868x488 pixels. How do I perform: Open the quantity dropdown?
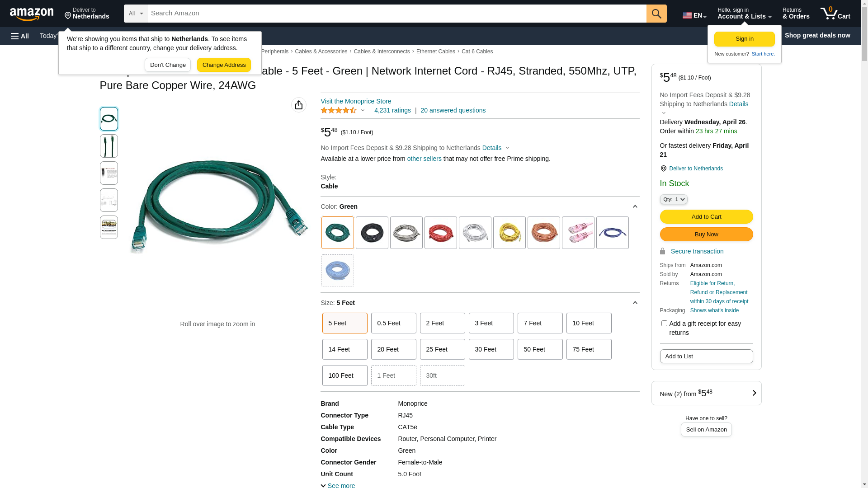tap(674, 199)
